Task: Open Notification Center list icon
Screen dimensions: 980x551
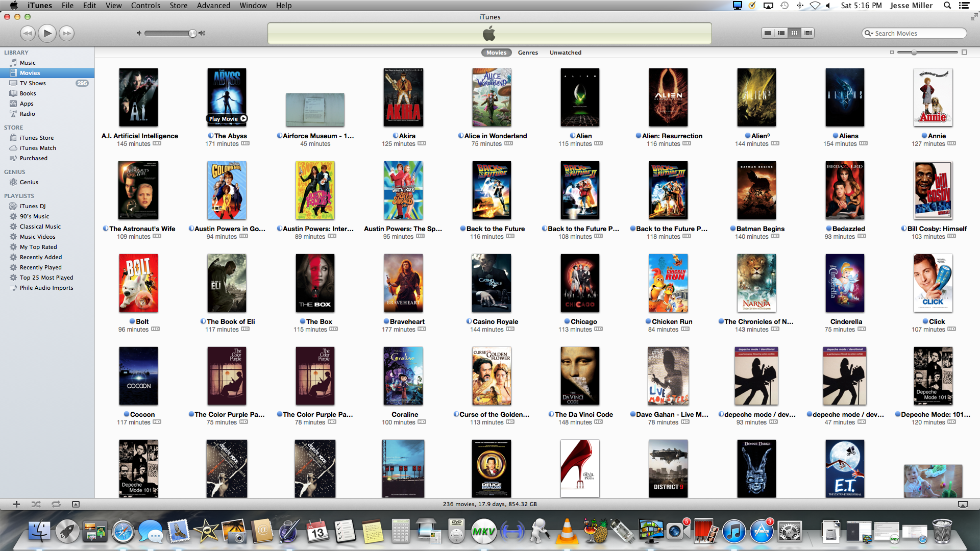Action: (x=964, y=6)
